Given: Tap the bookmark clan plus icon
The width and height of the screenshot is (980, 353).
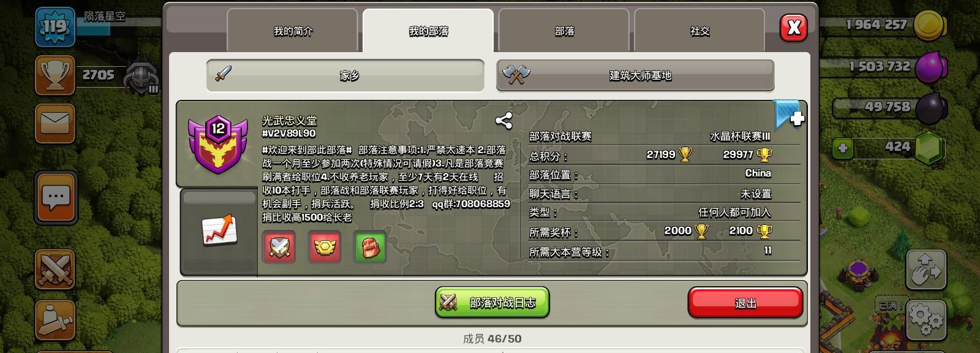Looking at the screenshot, I should (x=789, y=115).
